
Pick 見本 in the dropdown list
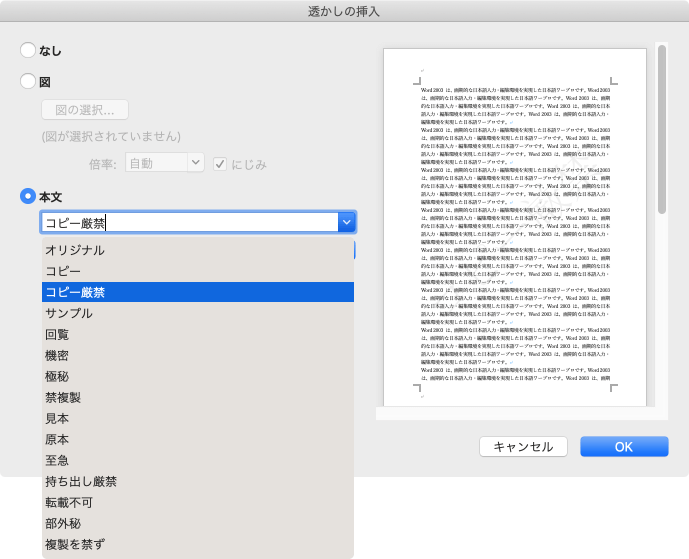(198, 419)
